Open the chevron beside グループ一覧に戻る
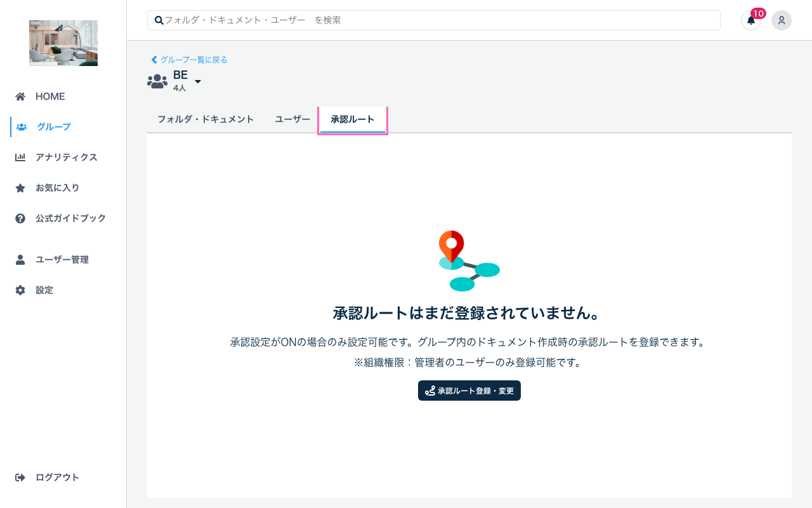 tap(154, 59)
